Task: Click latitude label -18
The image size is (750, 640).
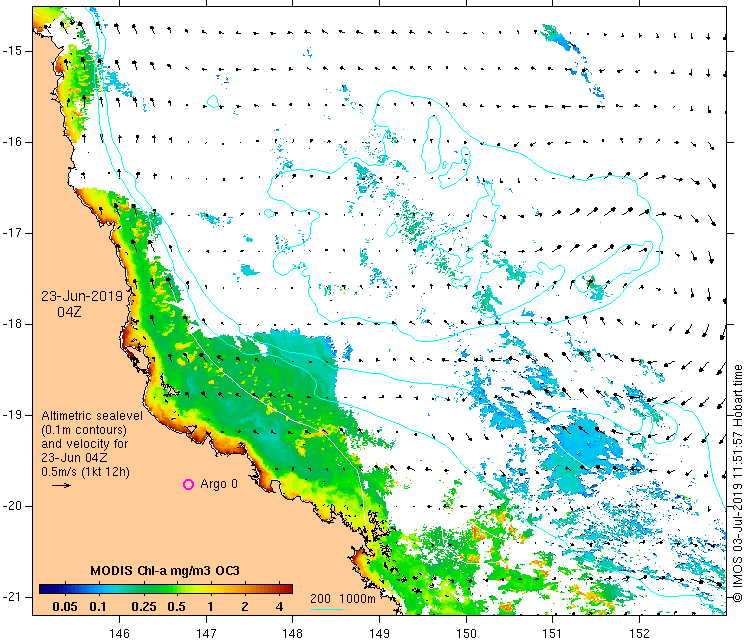Action: (11, 324)
